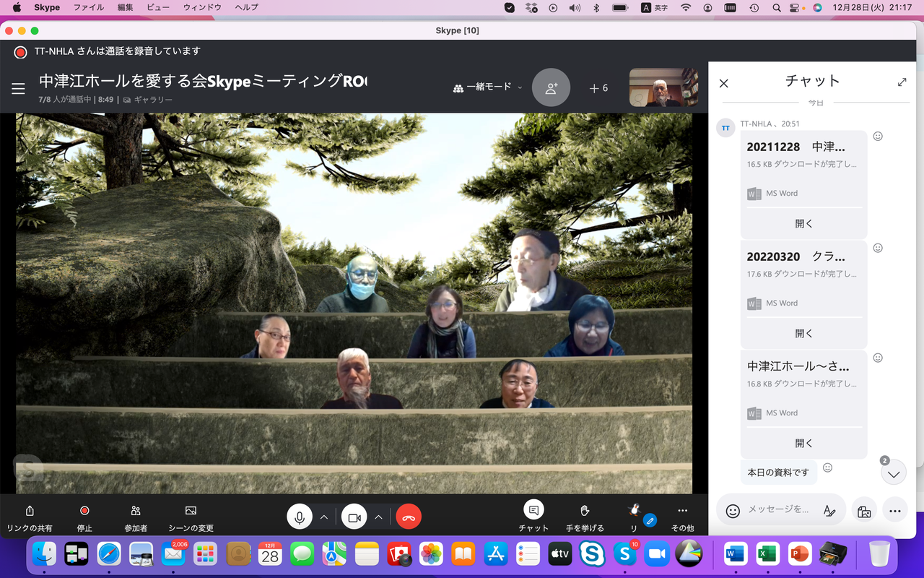The height and width of the screenshot is (578, 924).
Task: Open the link sharing option
Action: pos(30,518)
